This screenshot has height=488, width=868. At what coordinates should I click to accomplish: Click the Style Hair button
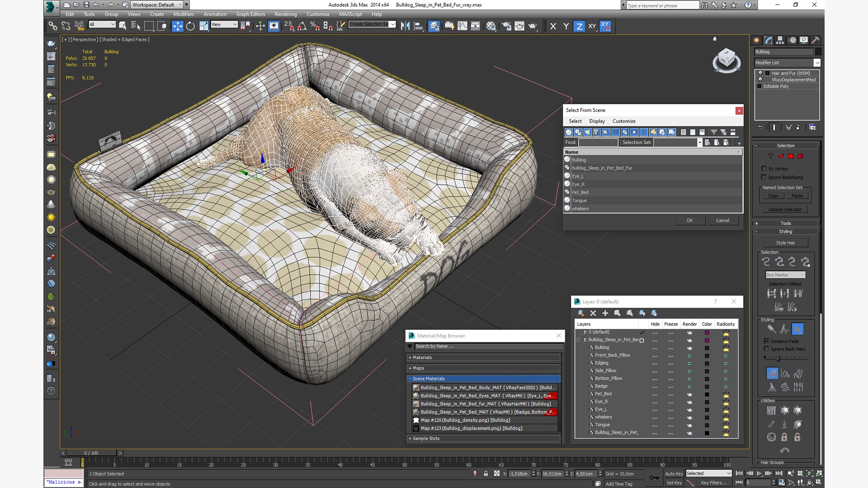coord(785,243)
